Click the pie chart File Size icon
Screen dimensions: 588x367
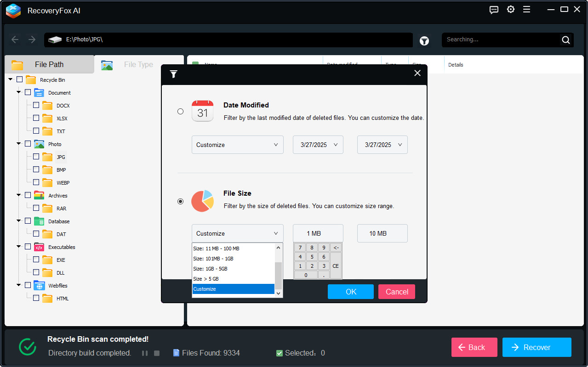203,201
